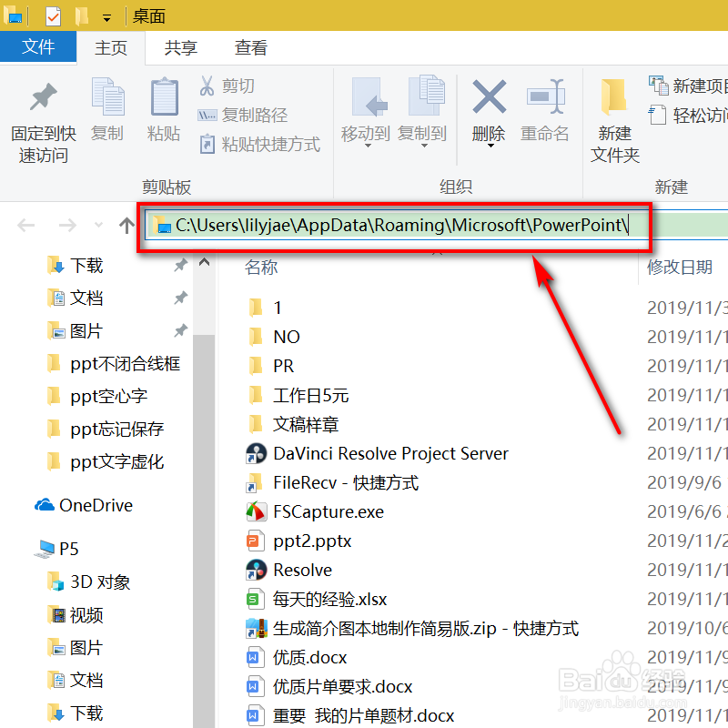Switch to the Share (共享) tab
This screenshot has width=728, height=728.
[181, 47]
